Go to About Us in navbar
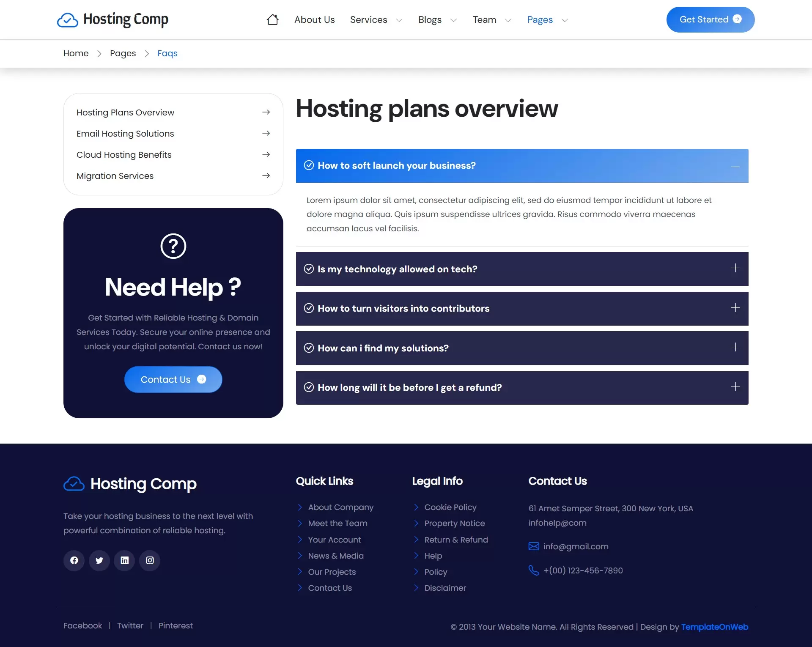 [x=315, y=20]
